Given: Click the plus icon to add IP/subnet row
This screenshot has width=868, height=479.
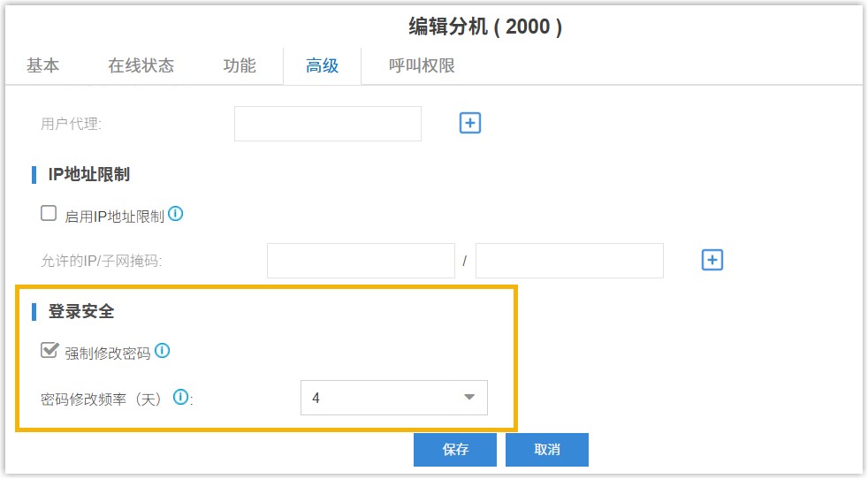Looking at the screenshot, I should click(712, 260).
